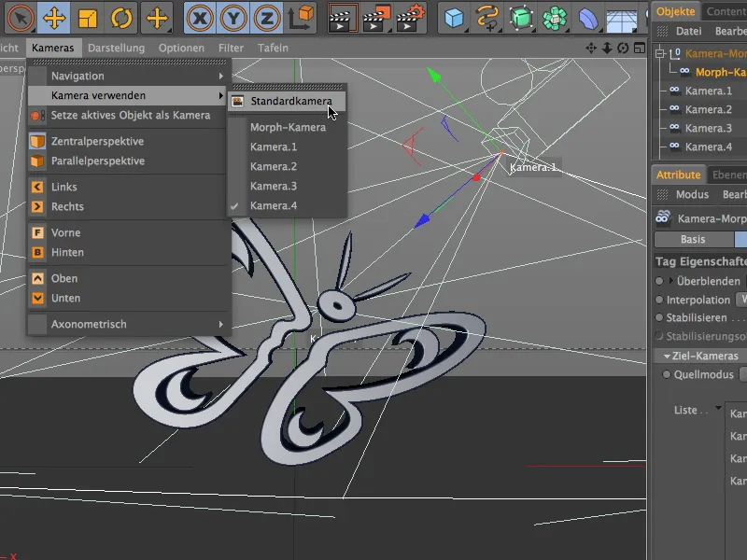Open the Kameras menu
Viewport: 747px width, 560px height.
click(x=53, y=49)
